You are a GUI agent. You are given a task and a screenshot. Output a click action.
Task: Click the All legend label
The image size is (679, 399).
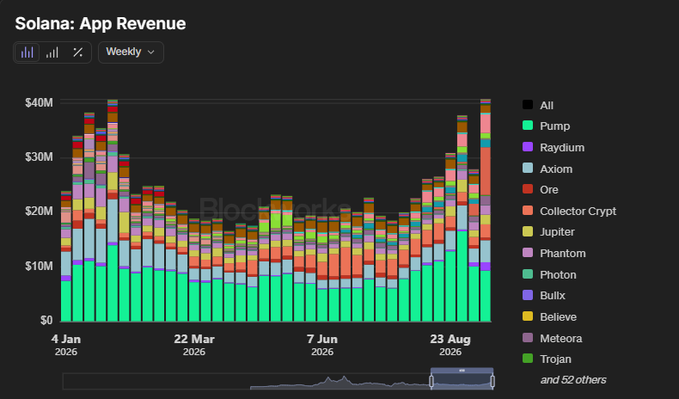(x=546, y=105)
